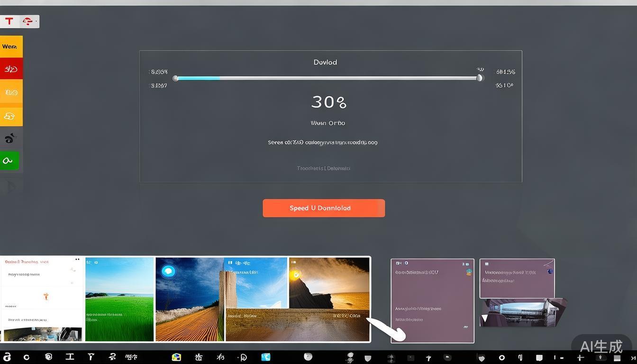
Task: Open the cyan square taskbar icon
Action: (265, 357)
